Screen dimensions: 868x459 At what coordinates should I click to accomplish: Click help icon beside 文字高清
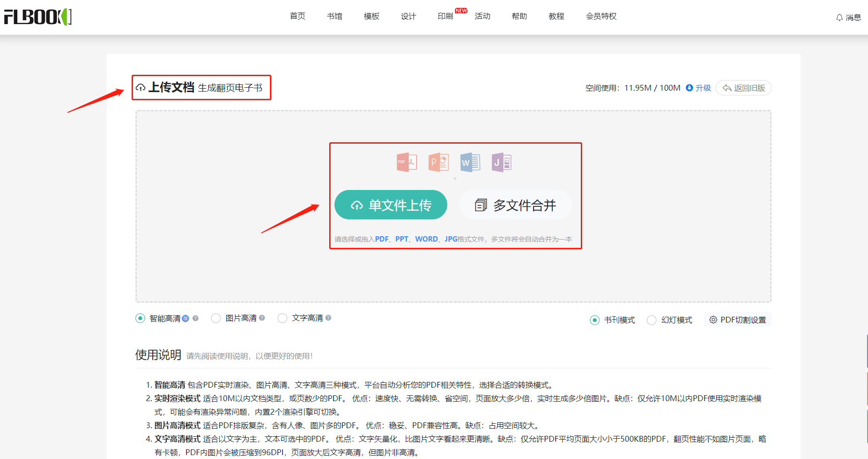pyautogui.click(x=328, y=318)
